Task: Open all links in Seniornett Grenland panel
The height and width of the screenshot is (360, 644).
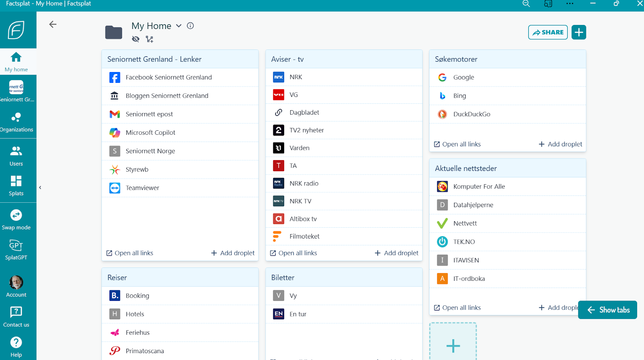Action: [x=130, y=253]
